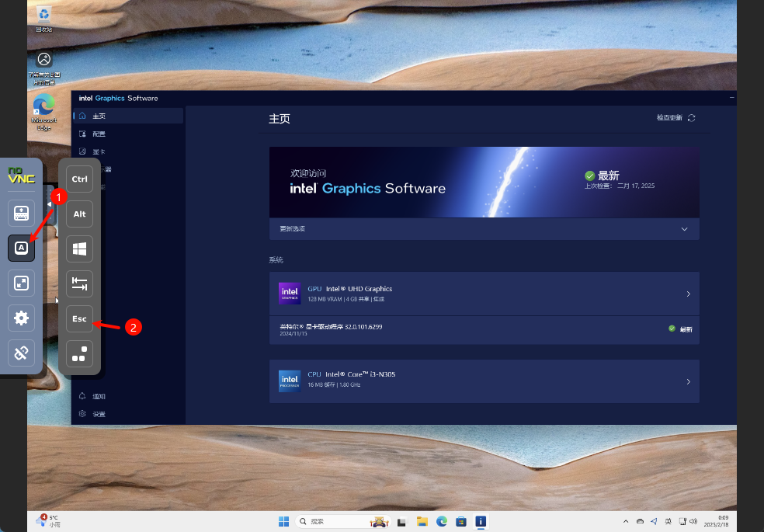The width and height of the screenshot is (764, 532).
Task: Open the desktop picture info icon
Action: pos(43,68)
